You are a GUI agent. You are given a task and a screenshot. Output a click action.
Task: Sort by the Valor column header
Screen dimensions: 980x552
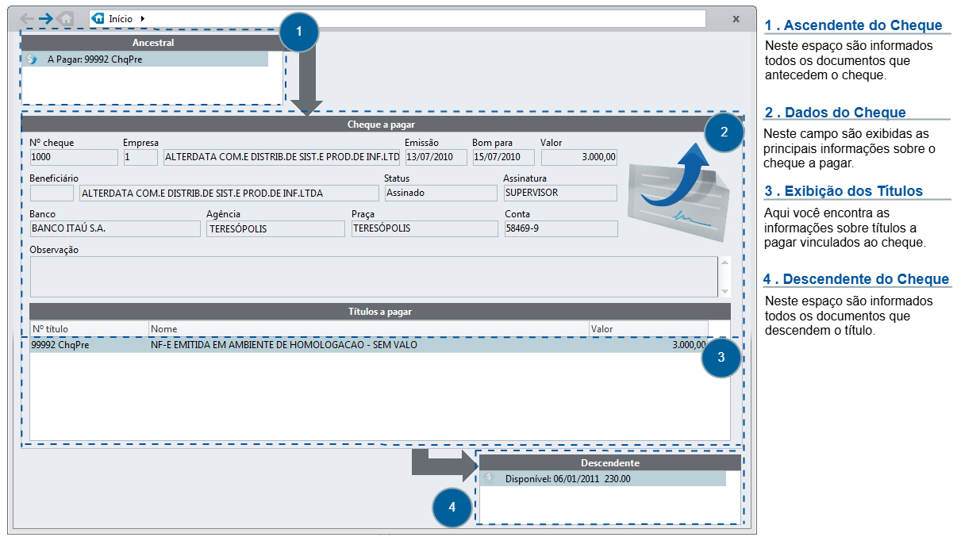tap(648, 328)
